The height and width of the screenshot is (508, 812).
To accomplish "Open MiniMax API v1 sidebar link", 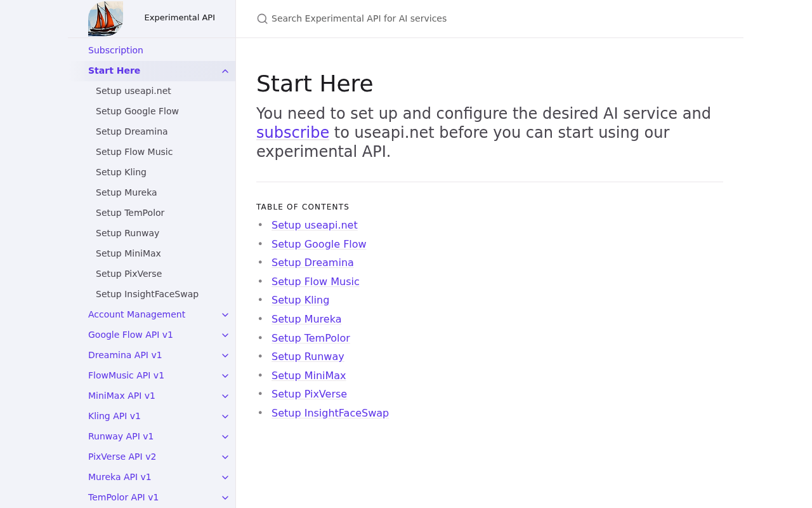I will point(122,396).
